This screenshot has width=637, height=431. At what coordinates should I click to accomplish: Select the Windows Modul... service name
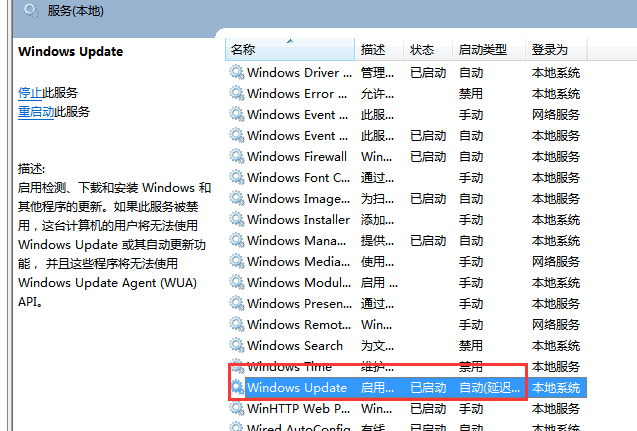(x=299, y=282)
